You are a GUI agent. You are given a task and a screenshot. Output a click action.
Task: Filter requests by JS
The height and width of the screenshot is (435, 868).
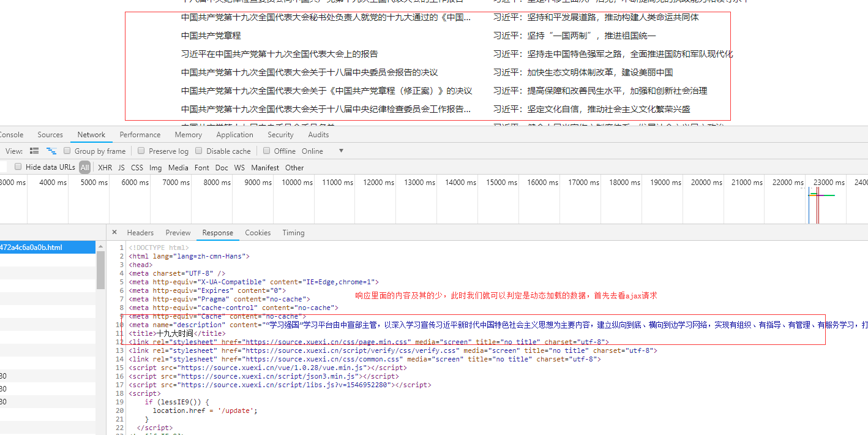(x=121, y=167)
